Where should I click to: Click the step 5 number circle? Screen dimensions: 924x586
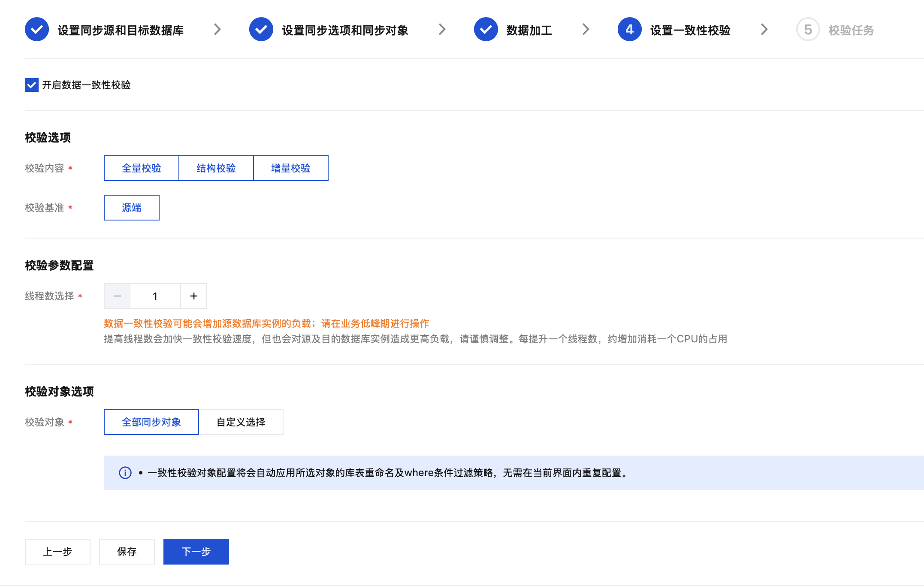pyautogui.click(x=808, y=30)
